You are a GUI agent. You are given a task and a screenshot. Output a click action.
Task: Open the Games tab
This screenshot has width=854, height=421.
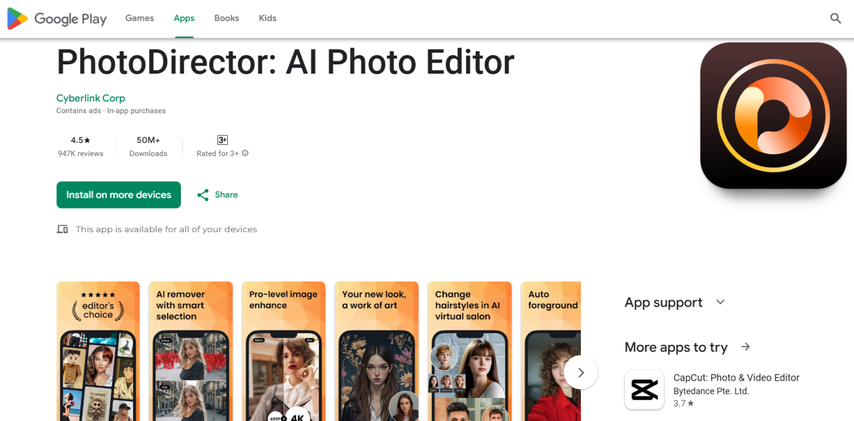(139, 19)
